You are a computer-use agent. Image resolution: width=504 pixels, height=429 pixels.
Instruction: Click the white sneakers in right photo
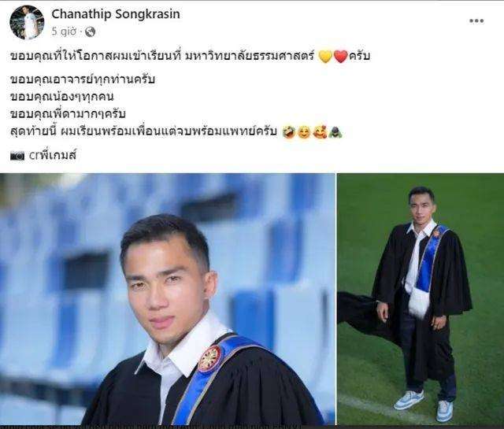click(424, 405)
